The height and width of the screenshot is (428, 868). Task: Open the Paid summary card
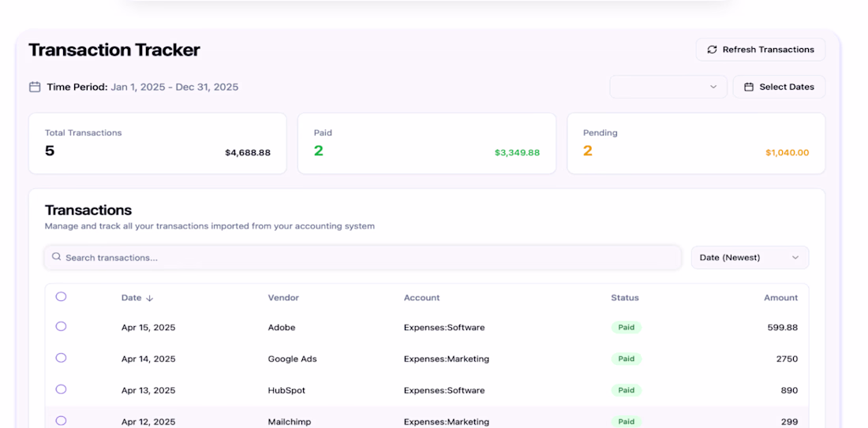click(427, 143)
